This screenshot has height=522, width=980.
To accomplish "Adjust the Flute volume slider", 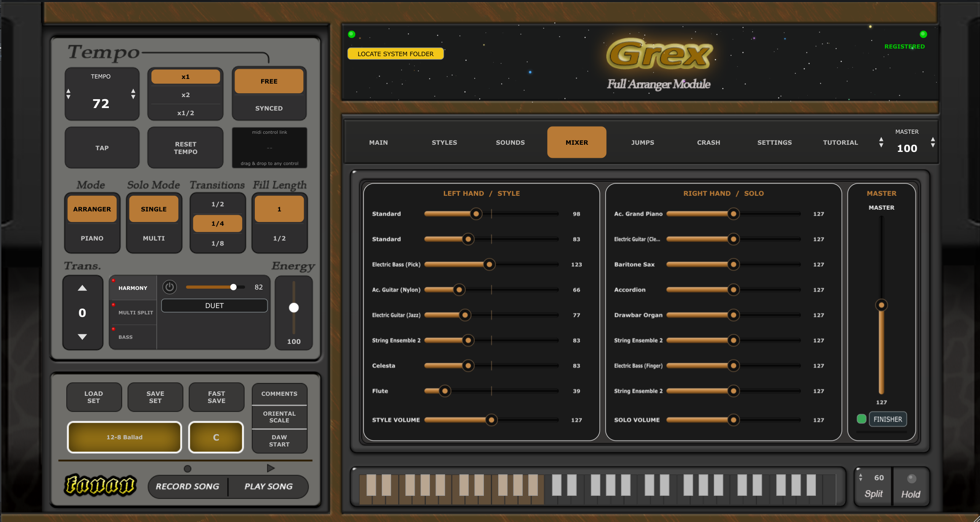I will click(491, 391).
